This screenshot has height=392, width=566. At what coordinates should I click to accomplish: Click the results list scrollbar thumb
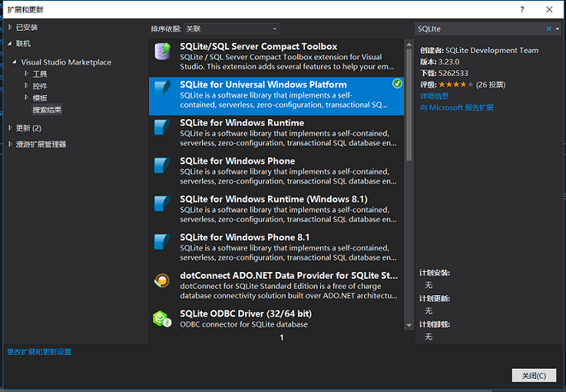[x=409, y=104]
